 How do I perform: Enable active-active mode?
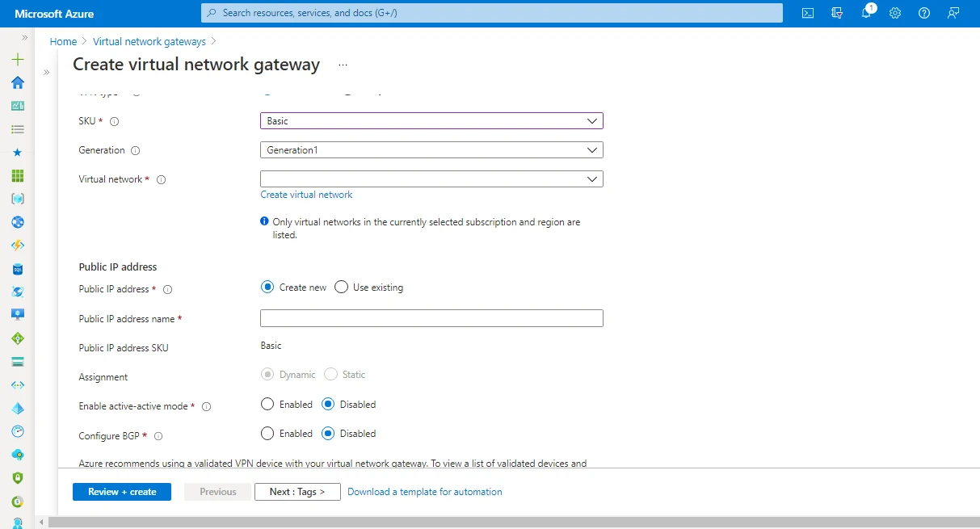click(267, 404)
